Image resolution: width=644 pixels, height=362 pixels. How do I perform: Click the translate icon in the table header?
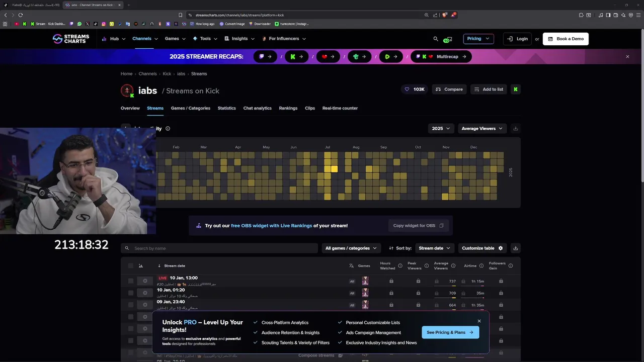[x=351, y=266]
